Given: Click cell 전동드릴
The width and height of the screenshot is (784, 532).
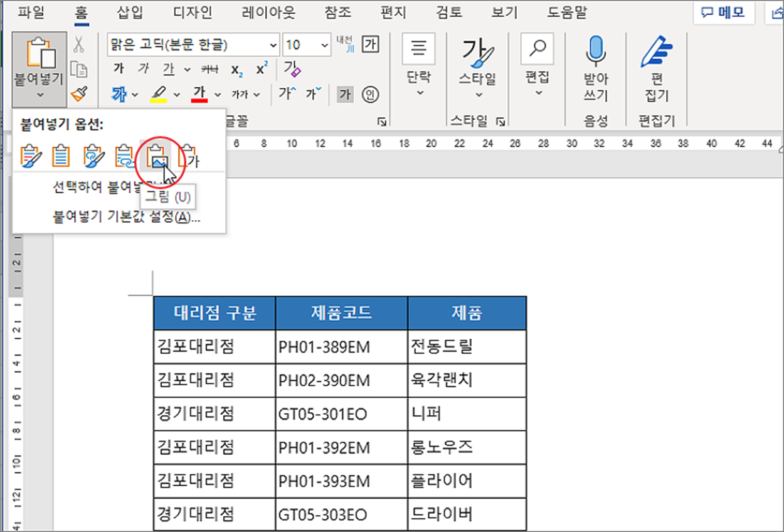Looking at the screenshot, I should click(467, 346).
